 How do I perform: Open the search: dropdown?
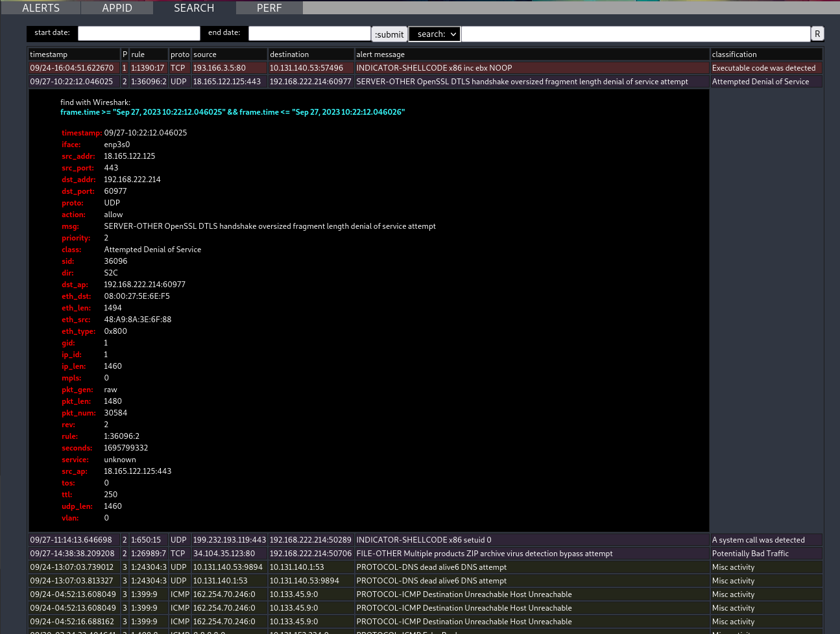[x=435, y=34]
